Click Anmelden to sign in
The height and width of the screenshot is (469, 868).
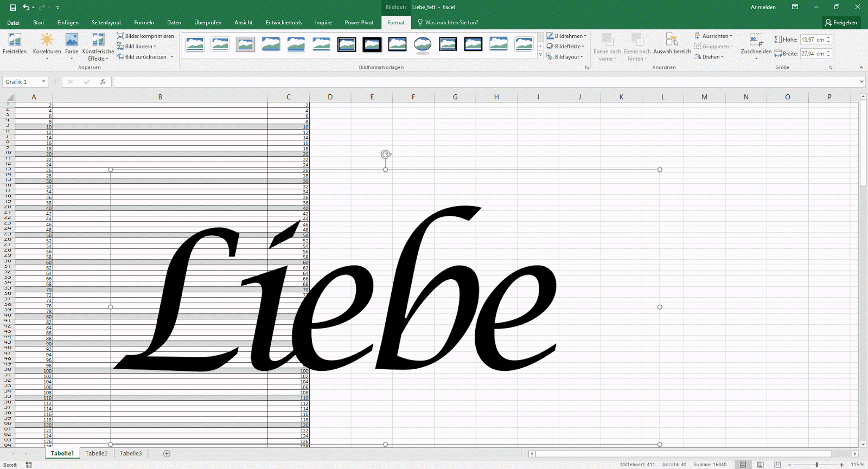pyautogui.click(x=763, y=8)
